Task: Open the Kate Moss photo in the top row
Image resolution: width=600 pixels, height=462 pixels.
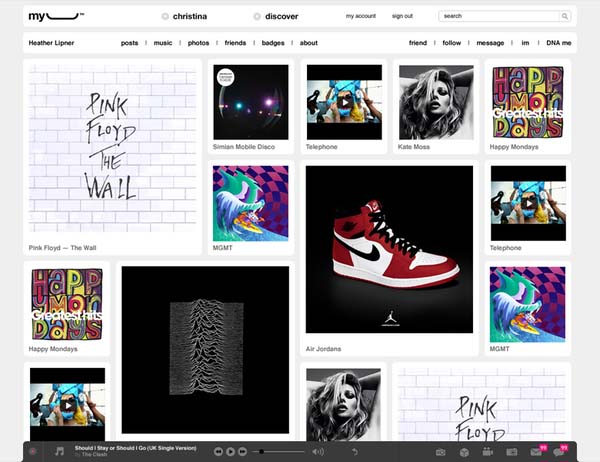Action: tap(436, 102)
